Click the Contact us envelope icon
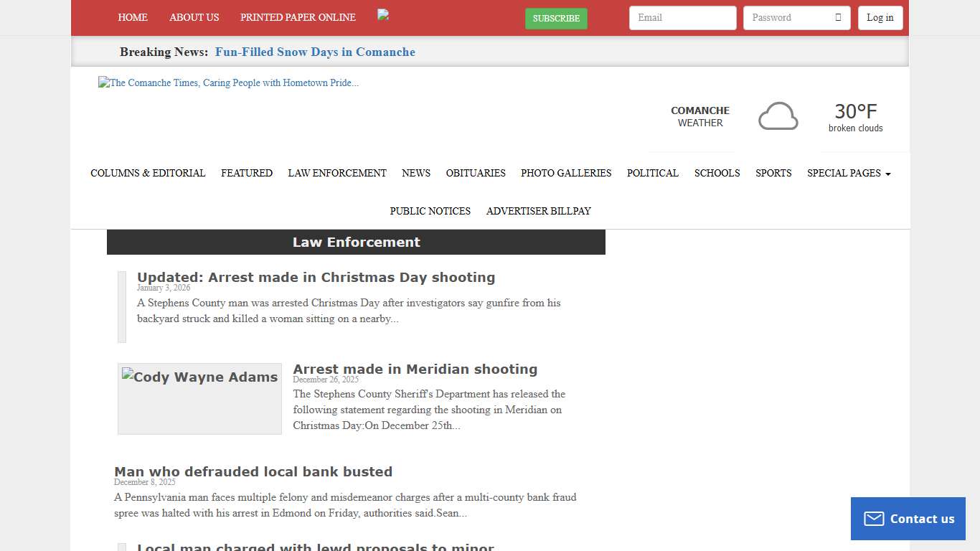This screenshot has width=980, height=551. [874, 518]
